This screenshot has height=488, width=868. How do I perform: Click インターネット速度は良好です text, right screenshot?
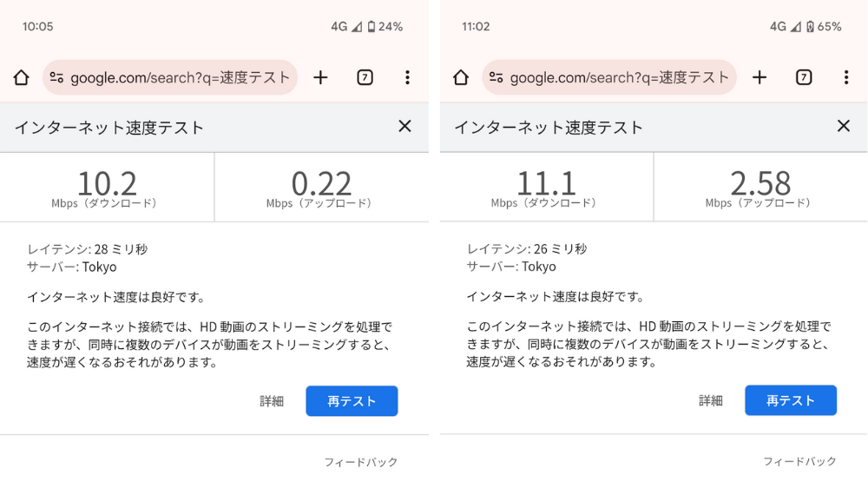pyautogui.click(x=556, y=297)
